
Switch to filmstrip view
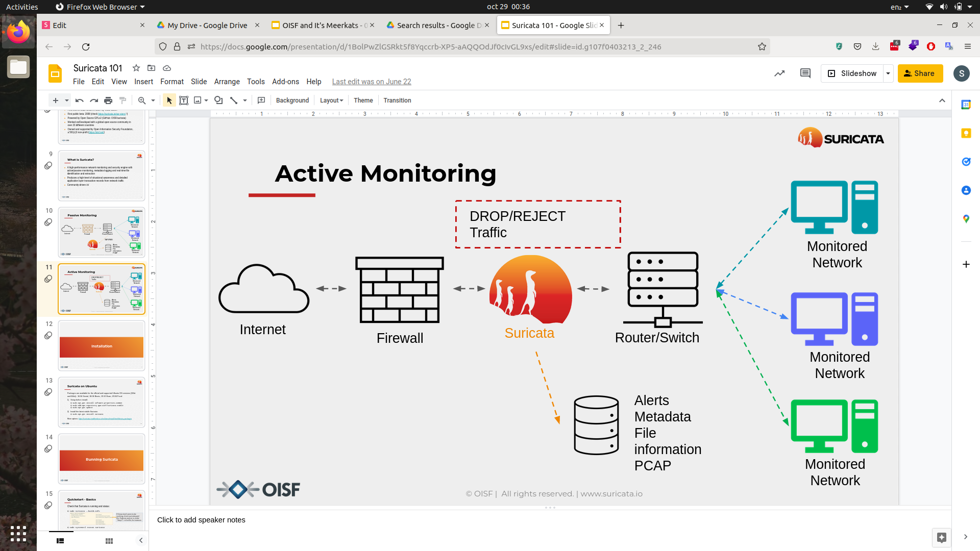click(60, 541)
